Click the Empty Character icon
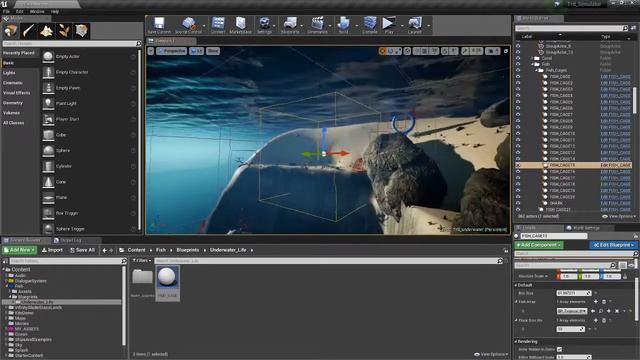Image resolution: width=640 pixels, height=360 pixels. coord(48,72)
